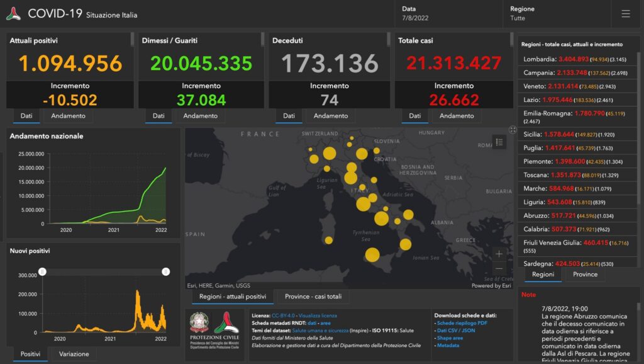The image size is (644, 364).
Task: Select the Piemonte bubble on the map
Action: pyautogui.click(x=314, y=159)
